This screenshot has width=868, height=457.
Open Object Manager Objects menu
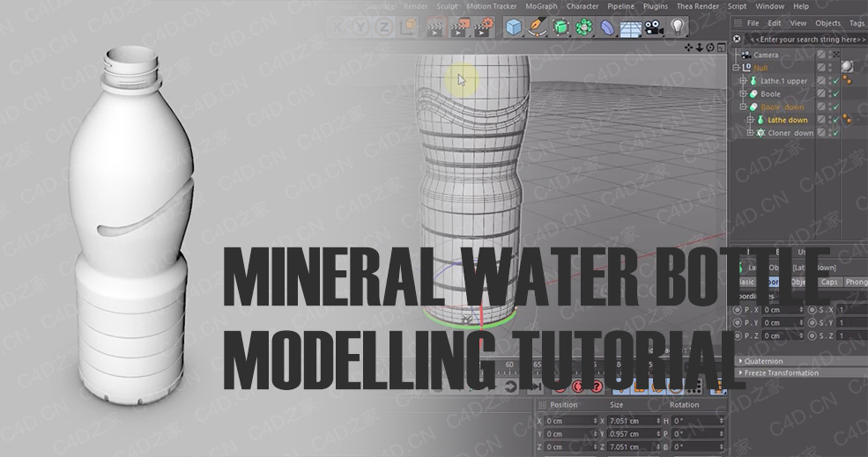coord(827,23)
